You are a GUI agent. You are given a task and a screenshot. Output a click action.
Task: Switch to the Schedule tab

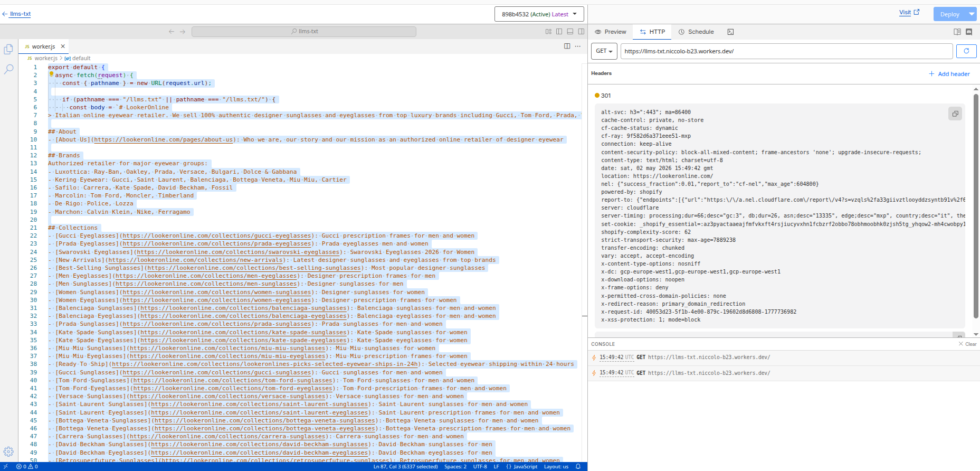tap(696, 32)
